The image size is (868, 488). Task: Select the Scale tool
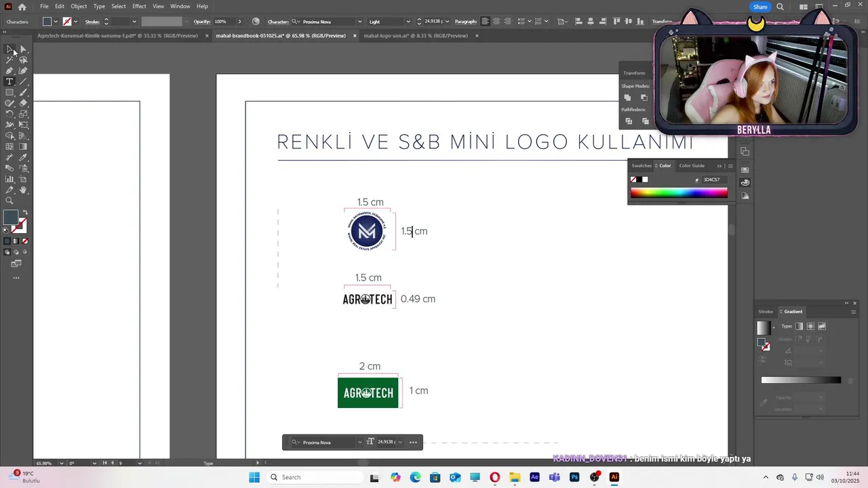click(23, 115)
